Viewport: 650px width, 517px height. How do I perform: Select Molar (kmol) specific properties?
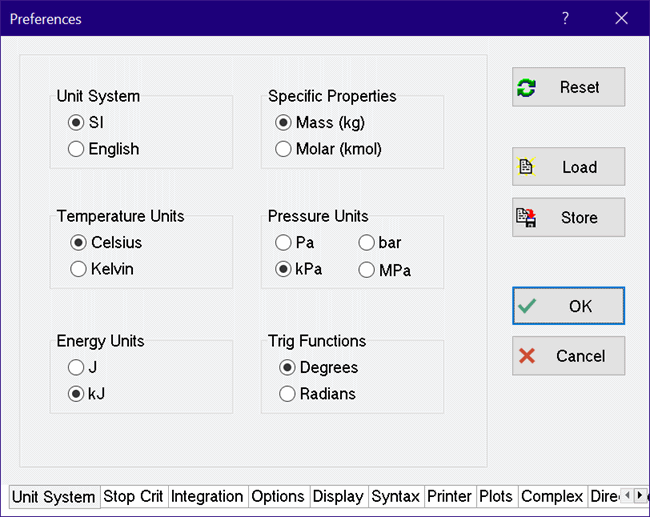coord(283,149)
